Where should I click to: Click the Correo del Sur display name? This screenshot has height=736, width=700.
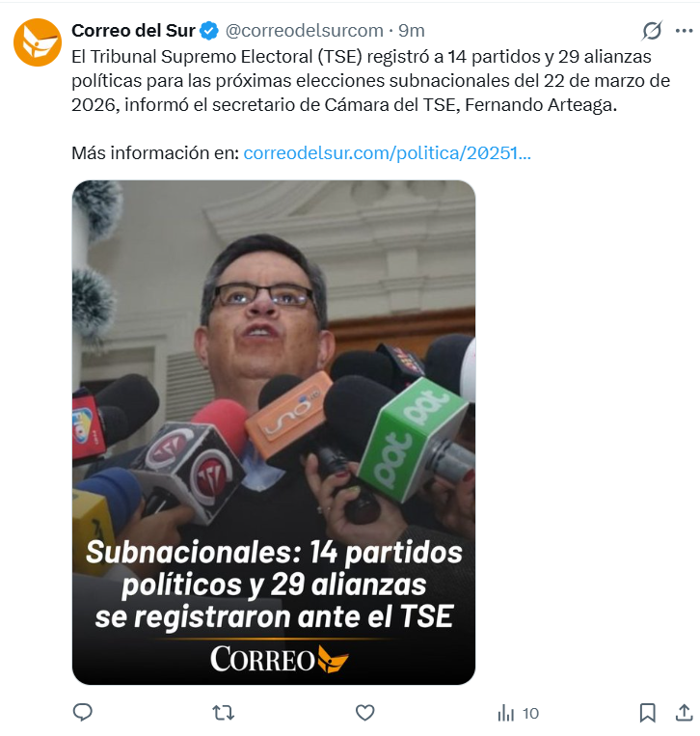pos(133,31)
